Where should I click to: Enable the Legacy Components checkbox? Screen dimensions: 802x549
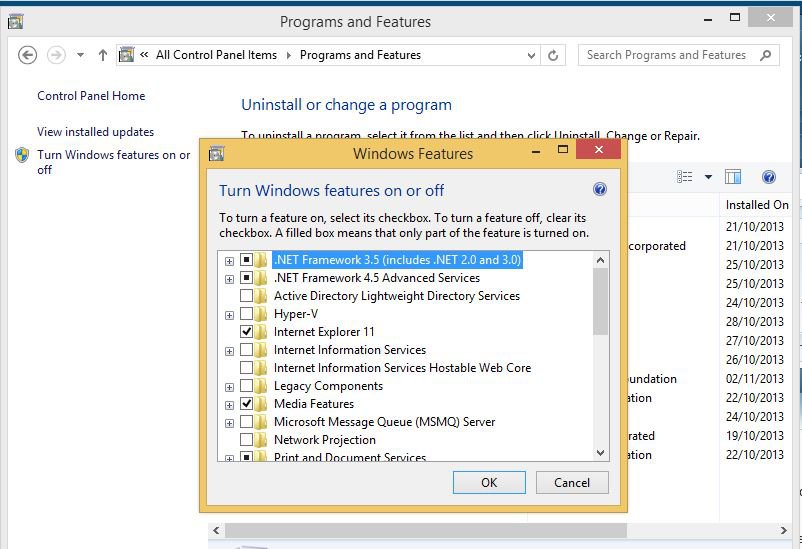click(x=246, y=385)
